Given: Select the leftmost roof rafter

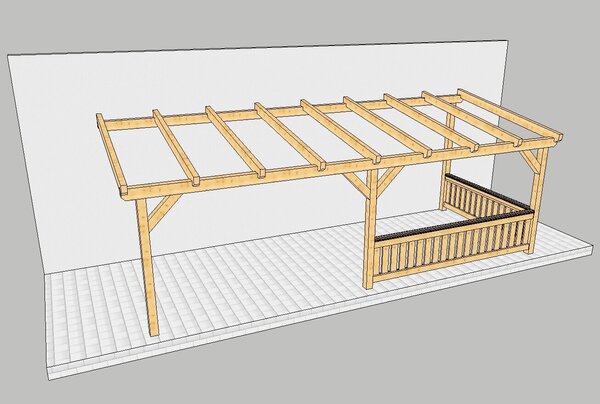Looking at the screenshot, I should 111,155.
